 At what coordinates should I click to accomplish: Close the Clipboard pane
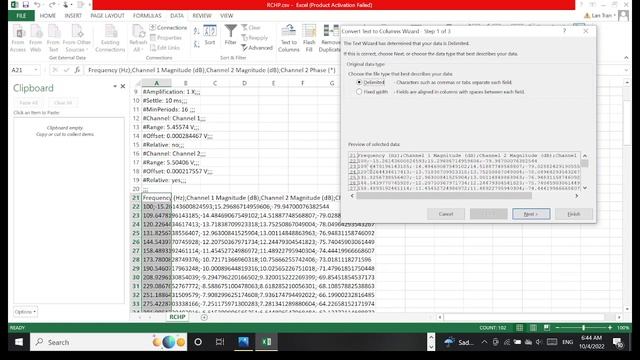122,86
